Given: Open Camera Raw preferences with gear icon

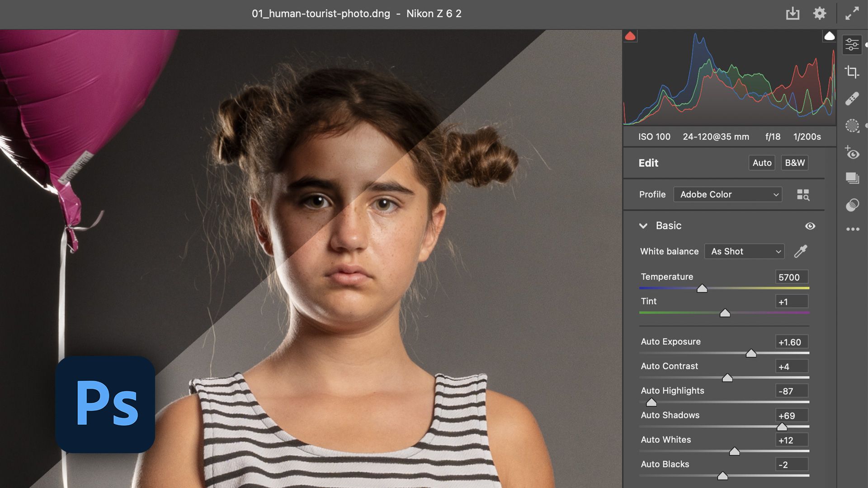Looking at the screenshot, I should (x=820, y=14).
